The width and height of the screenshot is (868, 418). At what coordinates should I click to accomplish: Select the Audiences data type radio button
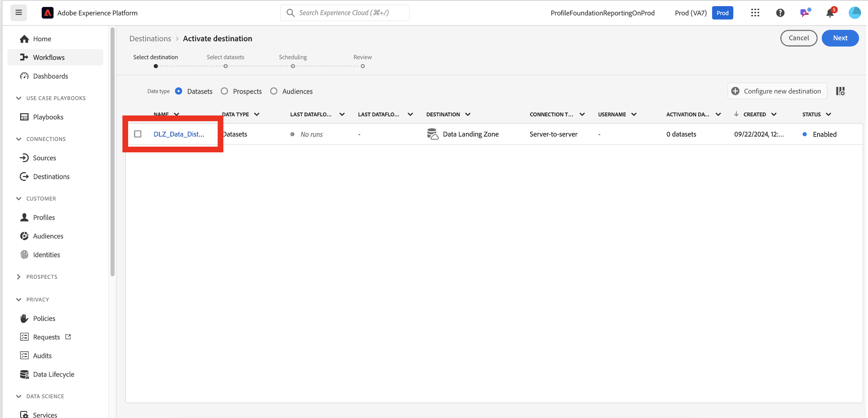tap(274, 91)
